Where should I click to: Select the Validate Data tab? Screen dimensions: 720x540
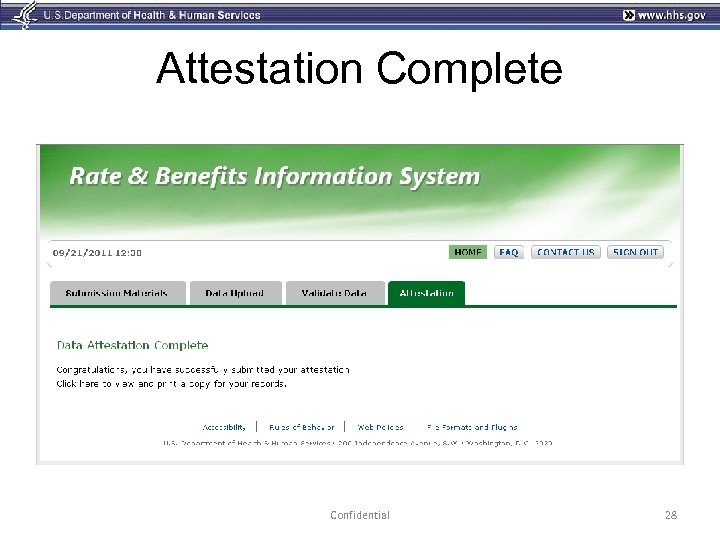(x=335, y=293)
